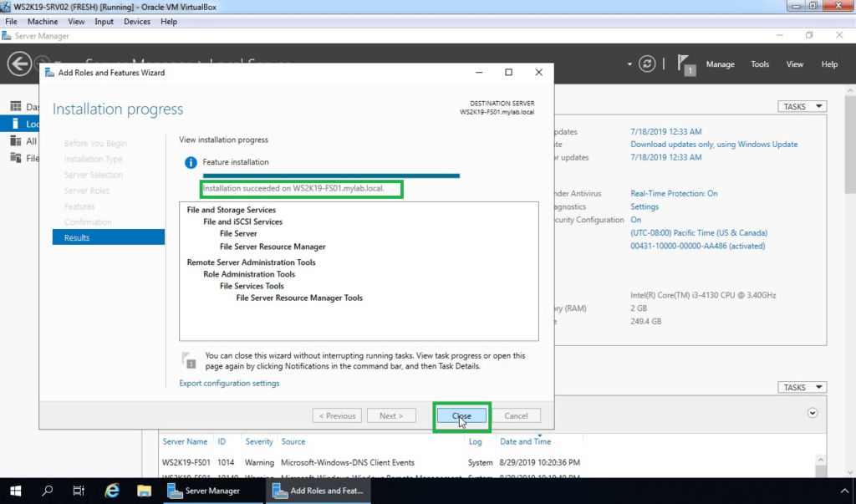Collapse the Events section chevron
Screen dimensions: 856x504
[813, 413]
